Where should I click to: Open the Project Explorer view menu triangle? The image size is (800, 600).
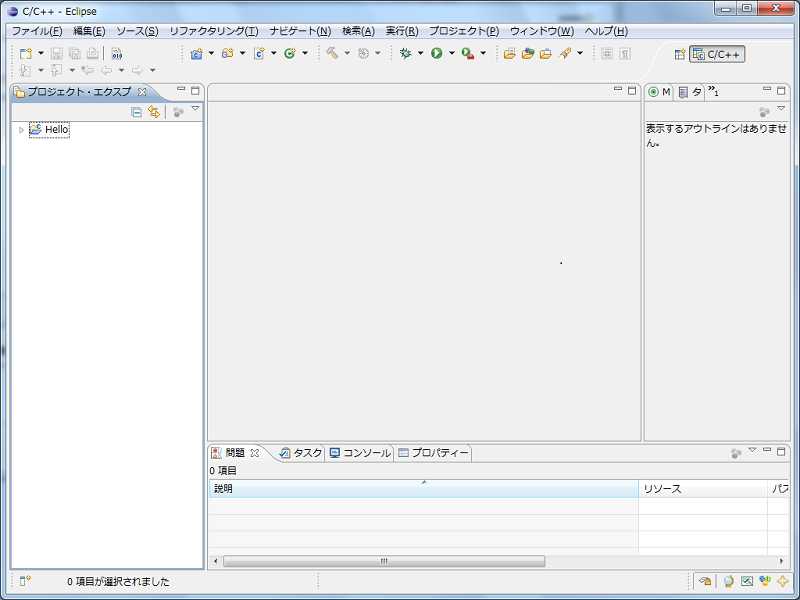(x=195, y=109)
